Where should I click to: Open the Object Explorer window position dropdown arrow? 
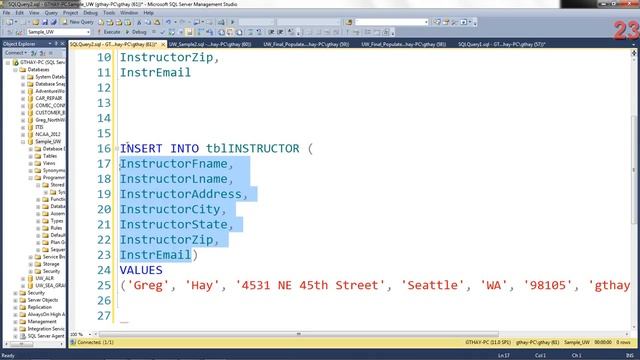tap(50, 43)
